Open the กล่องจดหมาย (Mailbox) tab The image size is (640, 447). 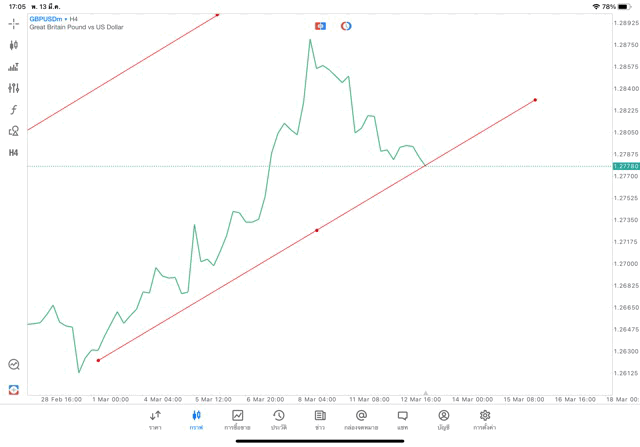(361, 419)
